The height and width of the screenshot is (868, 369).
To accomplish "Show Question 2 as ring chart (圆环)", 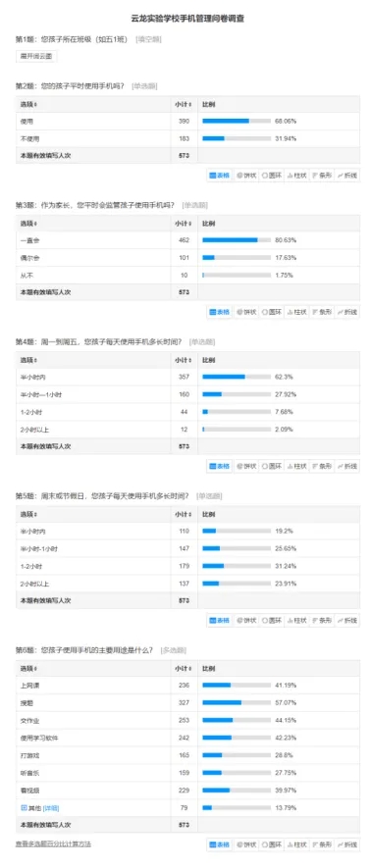I will (x=272, y=175).
